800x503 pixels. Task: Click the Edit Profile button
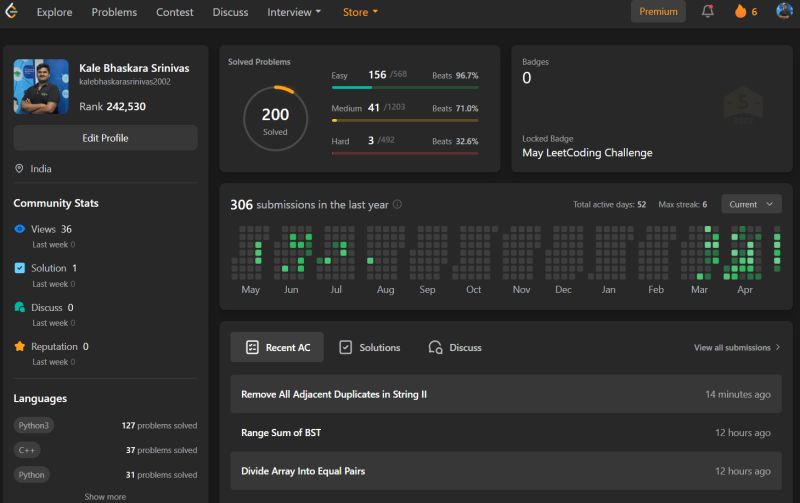105,138
